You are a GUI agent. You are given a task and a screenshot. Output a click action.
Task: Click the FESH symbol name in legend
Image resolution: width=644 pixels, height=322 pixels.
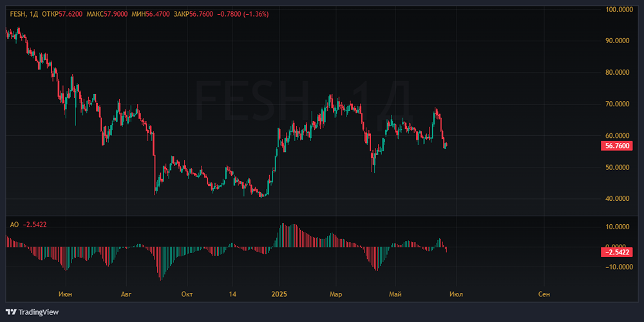click(17, 14)
